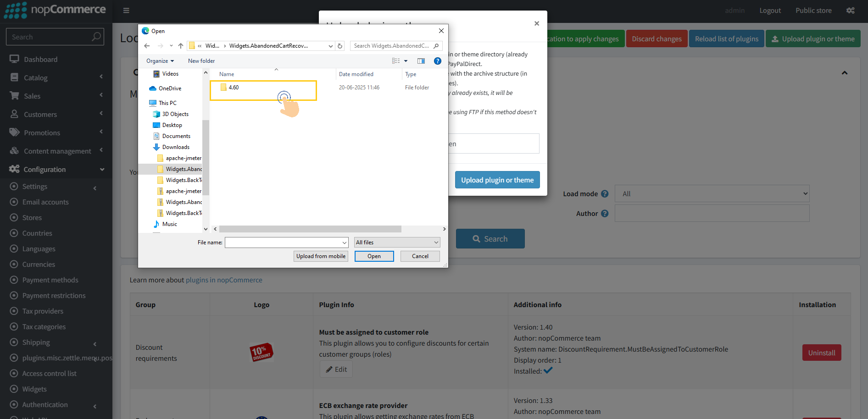Image resolution: width=868 pixels, height=419 pixels.
Task: Open 3D Objects folder
Action: click(x=175, y=114)
